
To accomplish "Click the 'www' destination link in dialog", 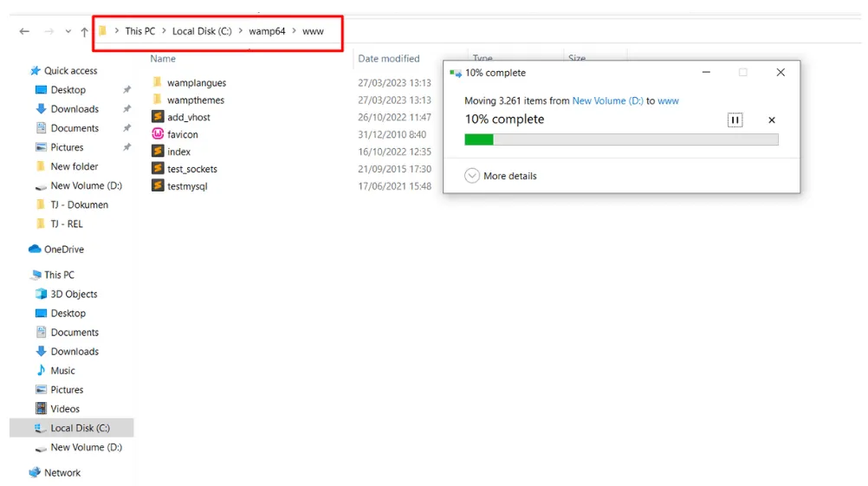I will pyautogui.click(x=668, y=100).
